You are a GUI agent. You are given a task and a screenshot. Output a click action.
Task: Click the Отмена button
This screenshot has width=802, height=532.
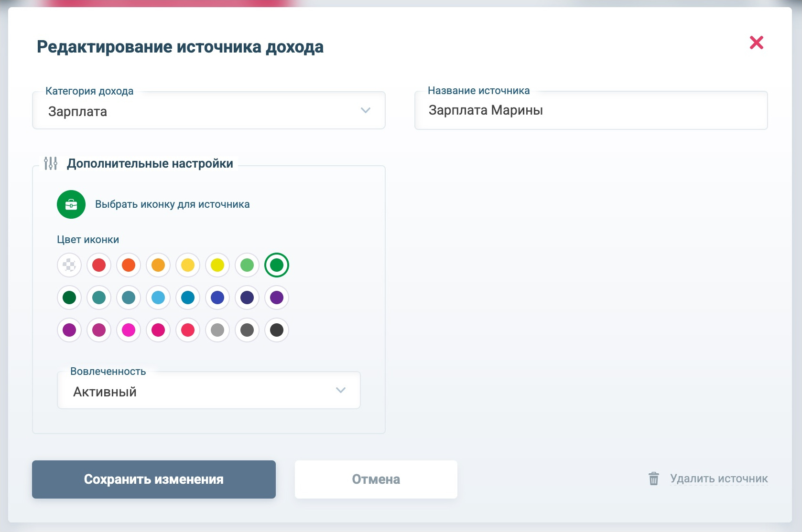pyautogui.click(x=376, y=479)
